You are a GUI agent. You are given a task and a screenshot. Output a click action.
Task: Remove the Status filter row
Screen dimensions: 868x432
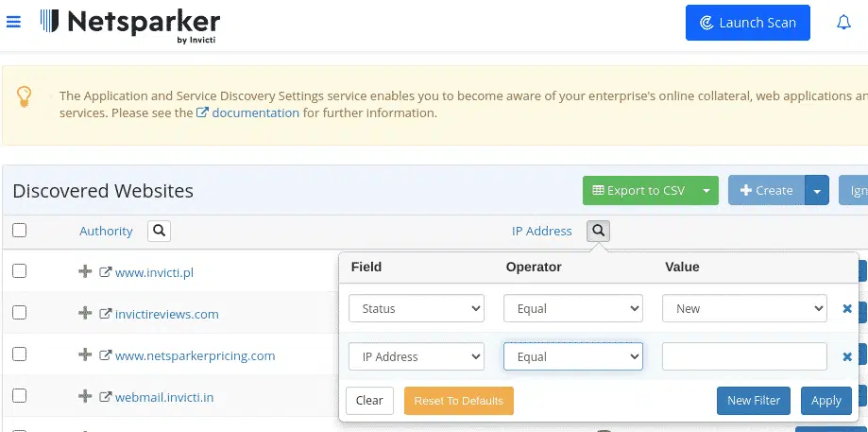pyautogui.click(x=846, y=308)
